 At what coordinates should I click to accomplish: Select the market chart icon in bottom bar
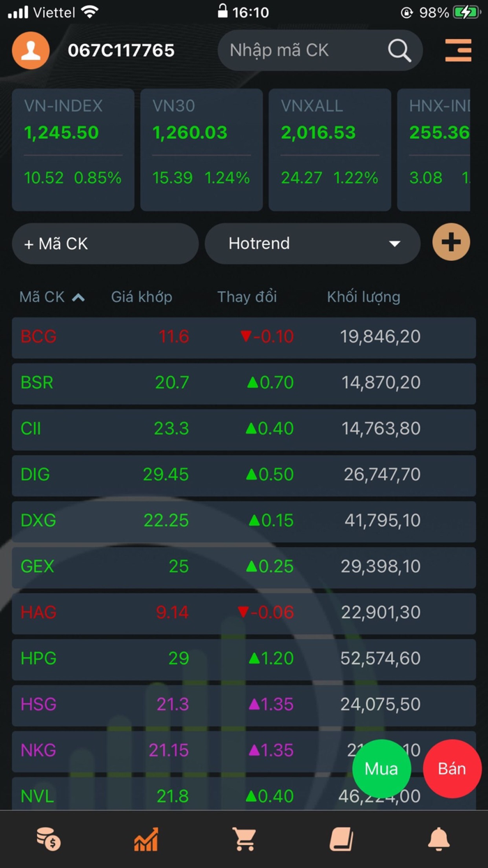(145, 840)
